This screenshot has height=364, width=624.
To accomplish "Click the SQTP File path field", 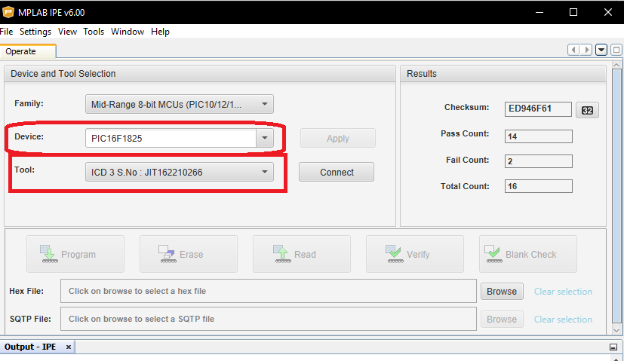I will (x=269, y=319).
